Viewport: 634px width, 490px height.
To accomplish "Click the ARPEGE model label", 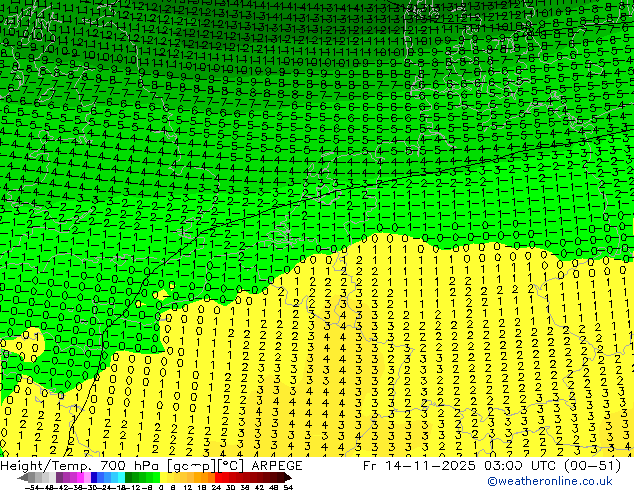I will (277, 466).
